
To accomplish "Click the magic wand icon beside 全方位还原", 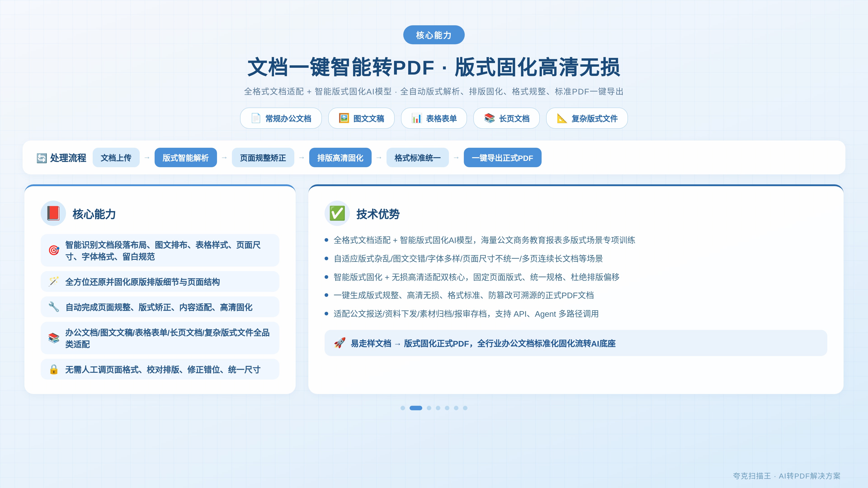I will coord(54,282).
